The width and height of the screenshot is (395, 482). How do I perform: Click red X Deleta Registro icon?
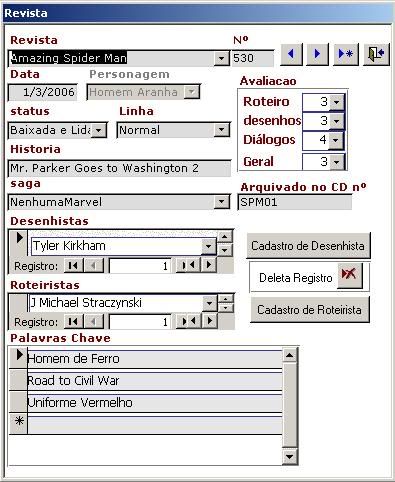[349, 275]
